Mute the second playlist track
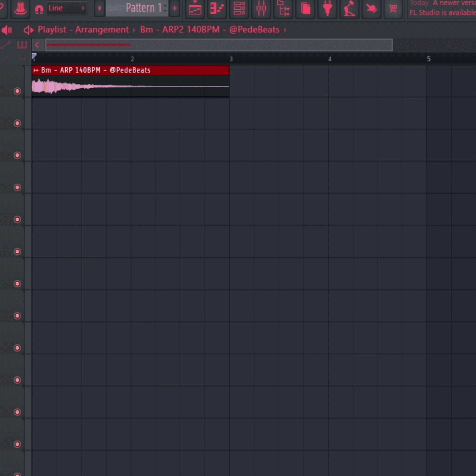 click(18, 123)
